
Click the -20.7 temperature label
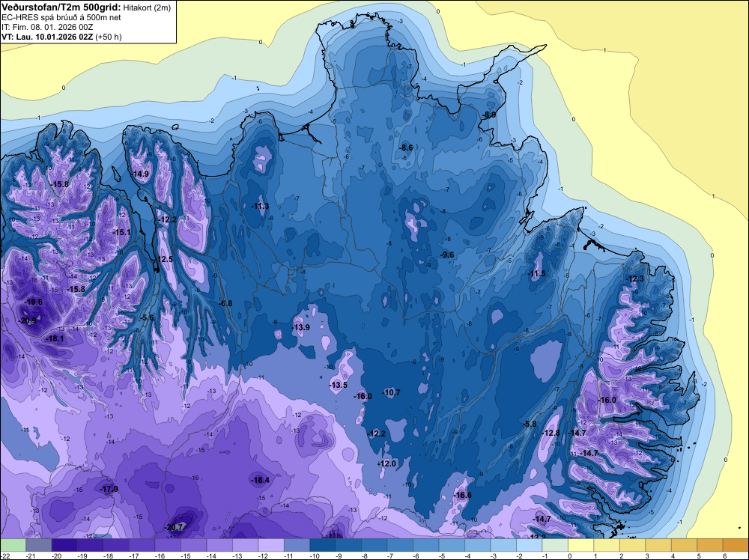[175, 527]
